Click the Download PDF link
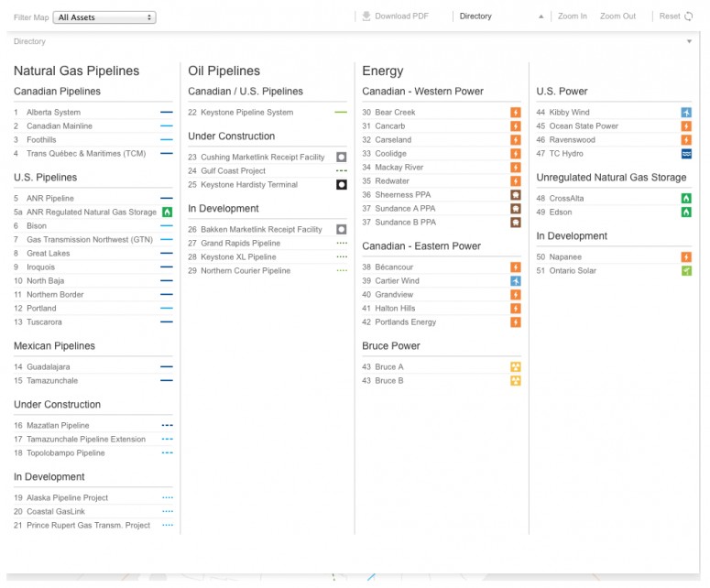The height and width of the screenshot is (588, 710). tap(401, 16)
